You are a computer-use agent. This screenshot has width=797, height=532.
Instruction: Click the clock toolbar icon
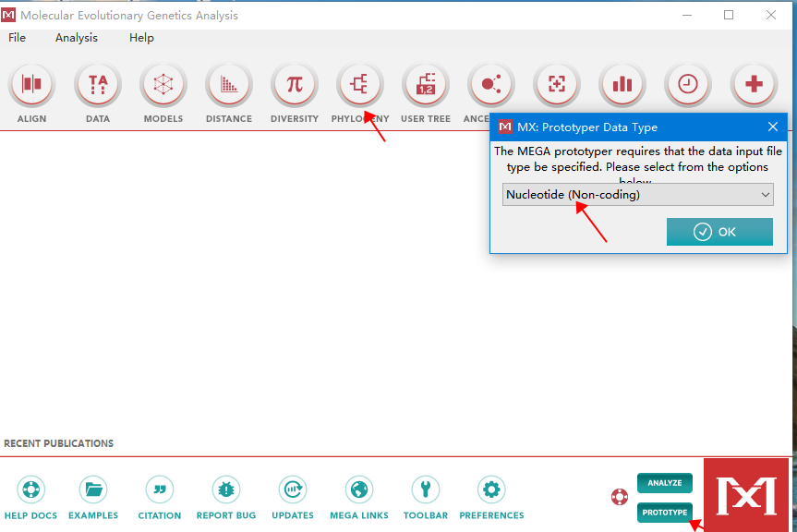(x=688, y=85)
